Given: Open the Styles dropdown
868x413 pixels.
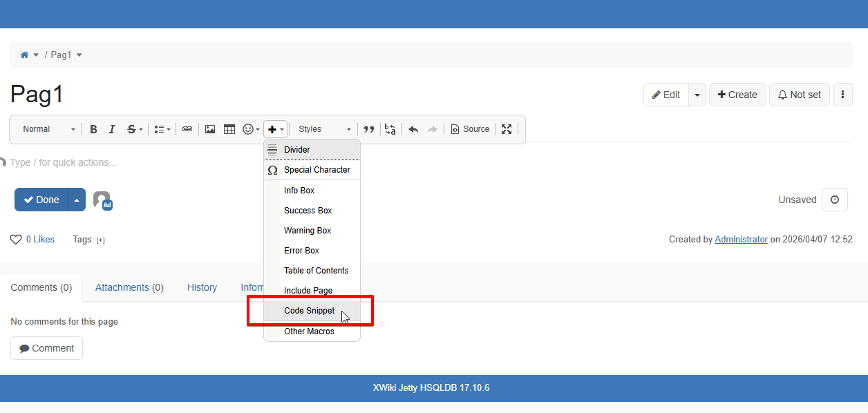Looking at the screenshot, I should 324,129.
